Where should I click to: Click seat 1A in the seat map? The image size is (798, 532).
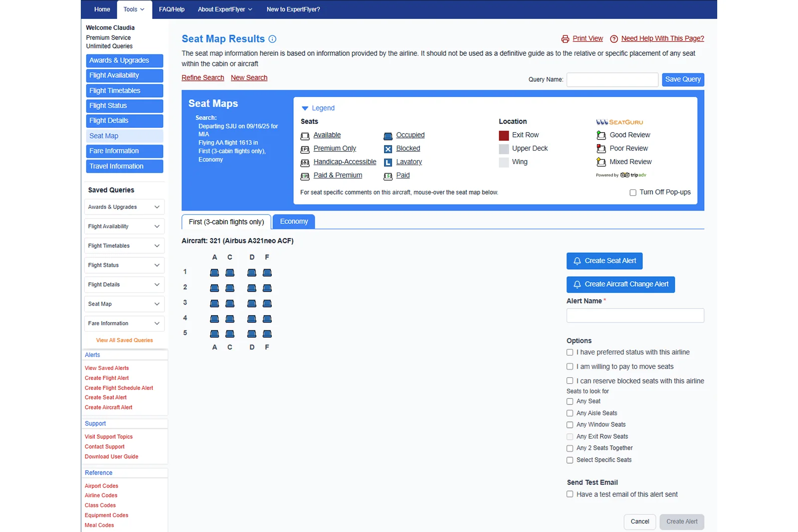[x=214, y=273]
